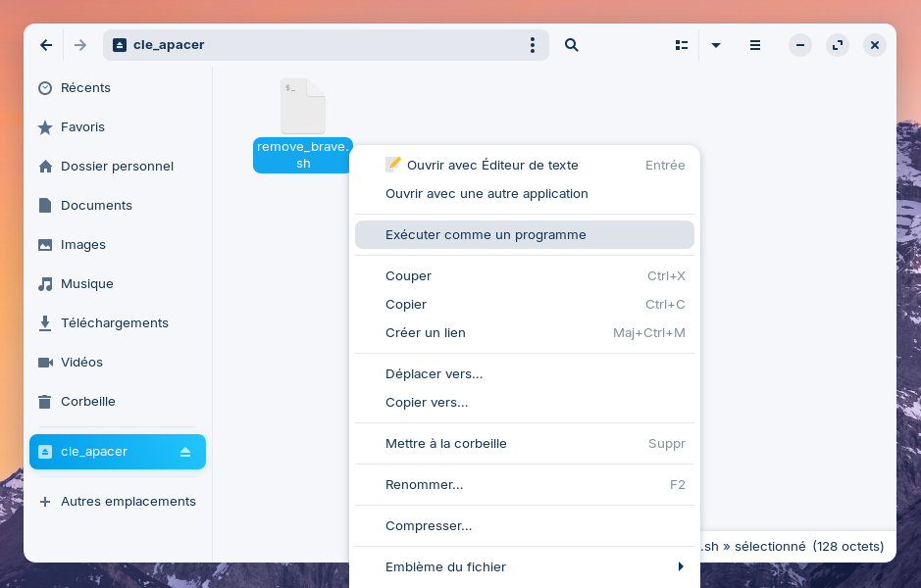Open Récents in the sidebar

pos(118,88)
